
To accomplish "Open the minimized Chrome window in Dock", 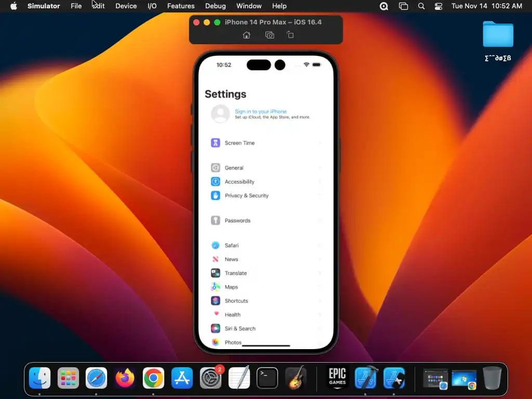I will pos(464,379).
